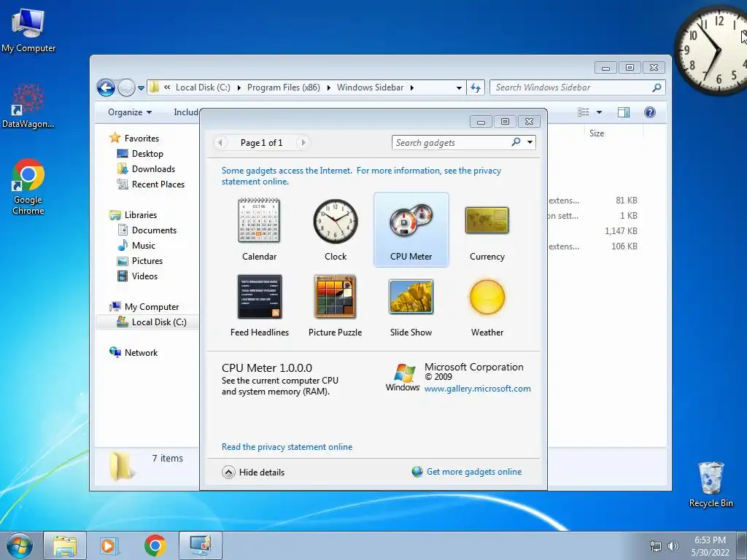Image resolution: width=747 pixels, height=560 pixels.
Task: Open recent pages dropdown in Explorer
Action: (x=141, y=87)
